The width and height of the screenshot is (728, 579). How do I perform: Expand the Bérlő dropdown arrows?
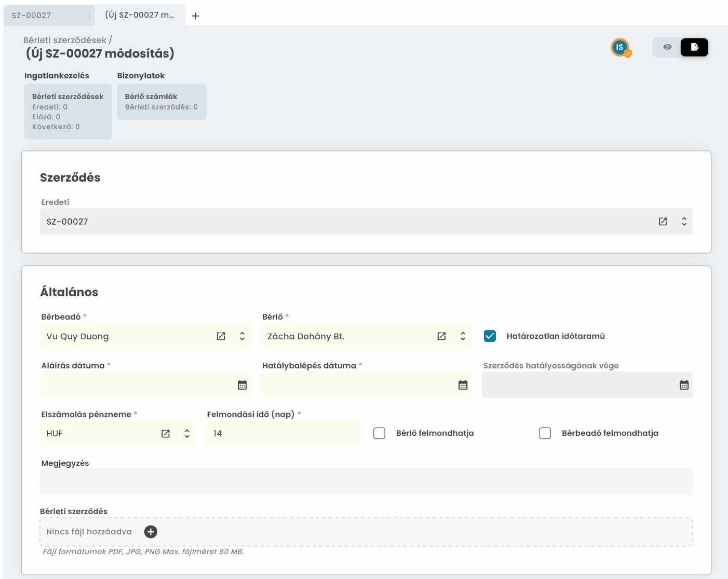pos(463,336)
